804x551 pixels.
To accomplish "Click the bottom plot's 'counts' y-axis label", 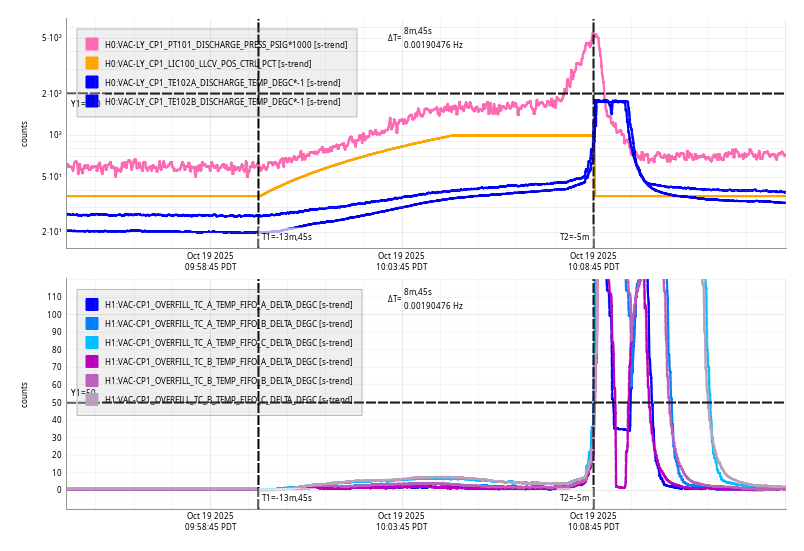I will (25, 392).
